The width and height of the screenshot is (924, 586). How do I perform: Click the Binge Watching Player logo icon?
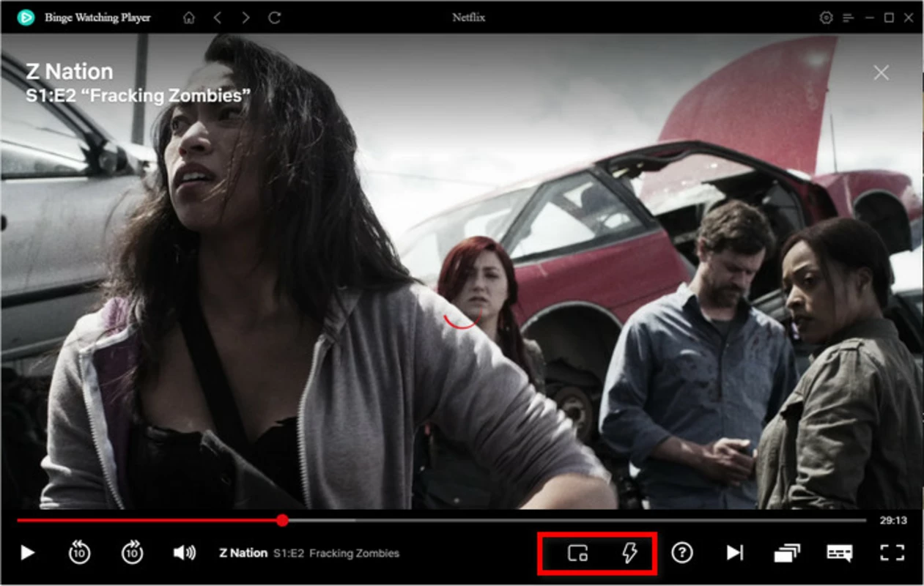pyautogui.click(x=26, y=18)
